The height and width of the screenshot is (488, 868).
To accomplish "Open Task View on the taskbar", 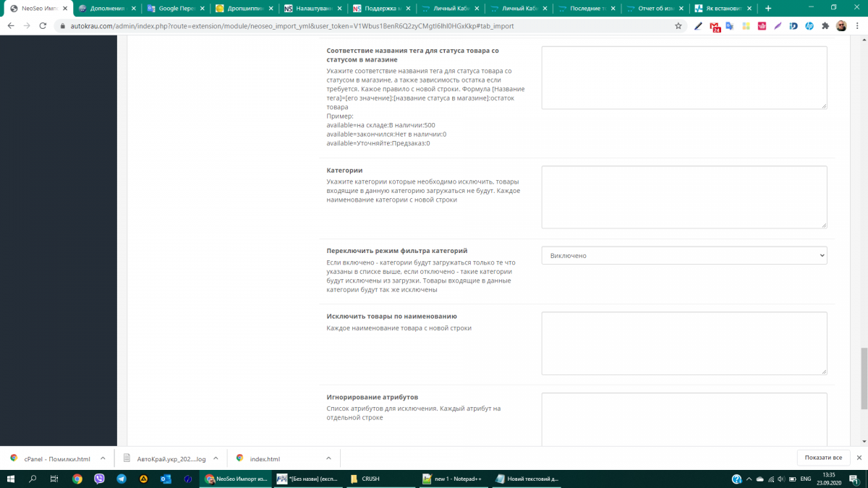I will point(54,479).
